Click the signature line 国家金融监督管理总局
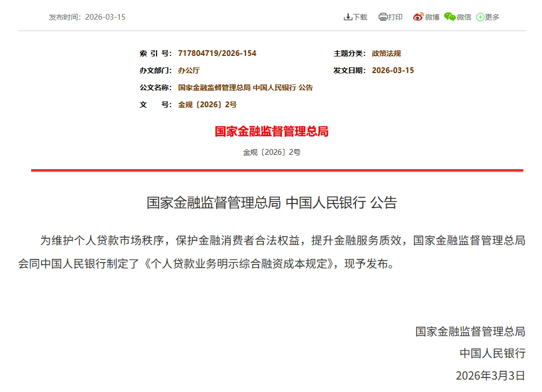 [x=470, y=331]
